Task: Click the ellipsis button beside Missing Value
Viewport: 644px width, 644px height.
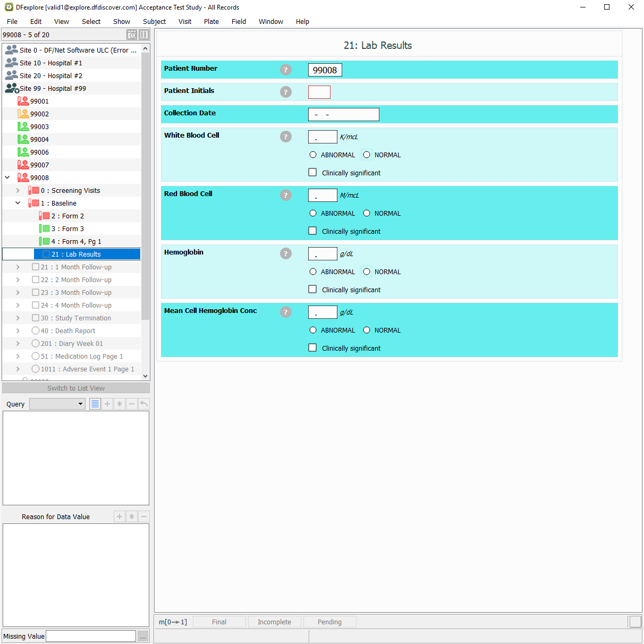Action: pyautogui.click(x=143, y=636)
